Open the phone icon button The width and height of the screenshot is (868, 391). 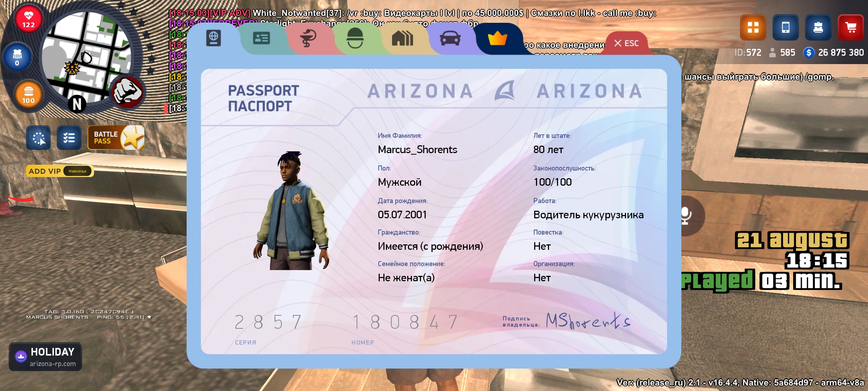pyautogui.click(x=786, y=27)
